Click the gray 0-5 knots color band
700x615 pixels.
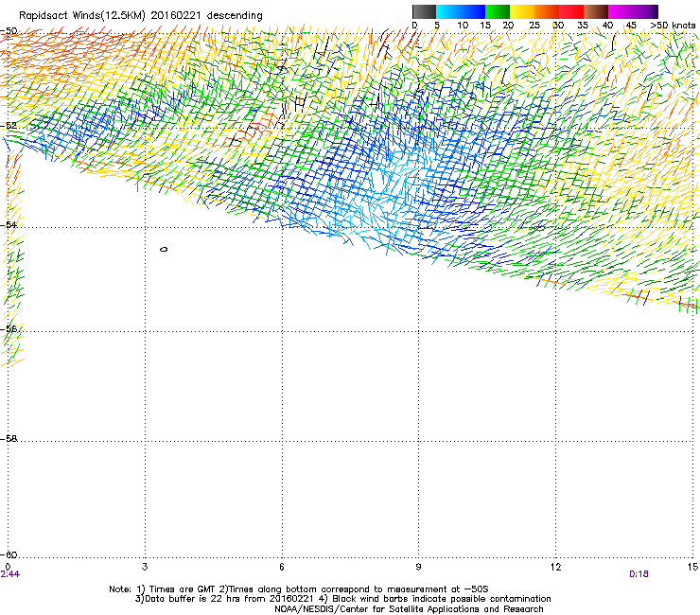point(424,11)
